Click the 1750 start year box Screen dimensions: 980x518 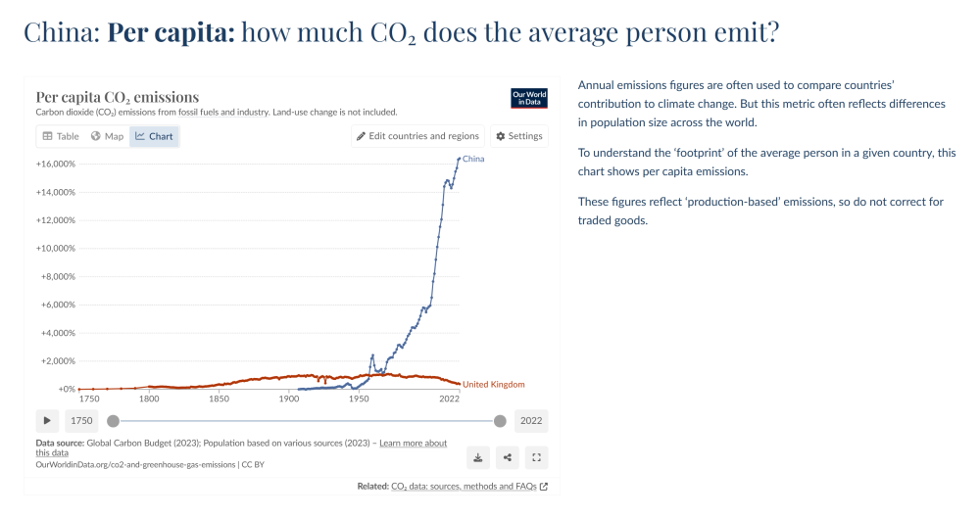click(81, 420)
